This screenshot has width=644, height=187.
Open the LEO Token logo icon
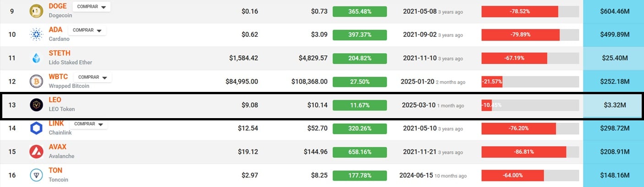click(36, 105)
